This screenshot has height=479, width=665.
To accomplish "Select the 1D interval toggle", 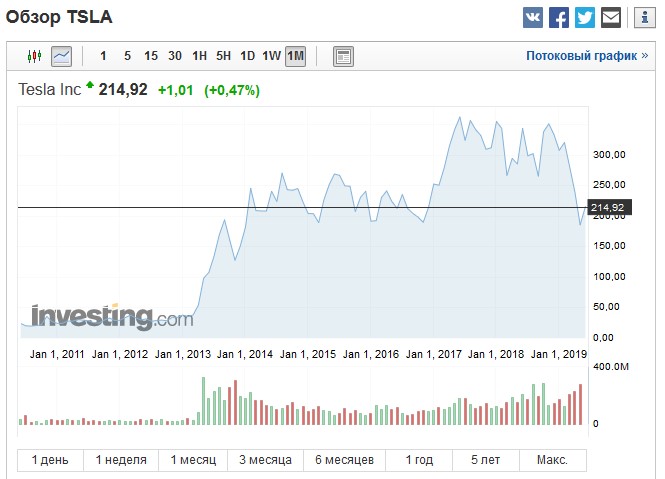I will click(247, 56).
